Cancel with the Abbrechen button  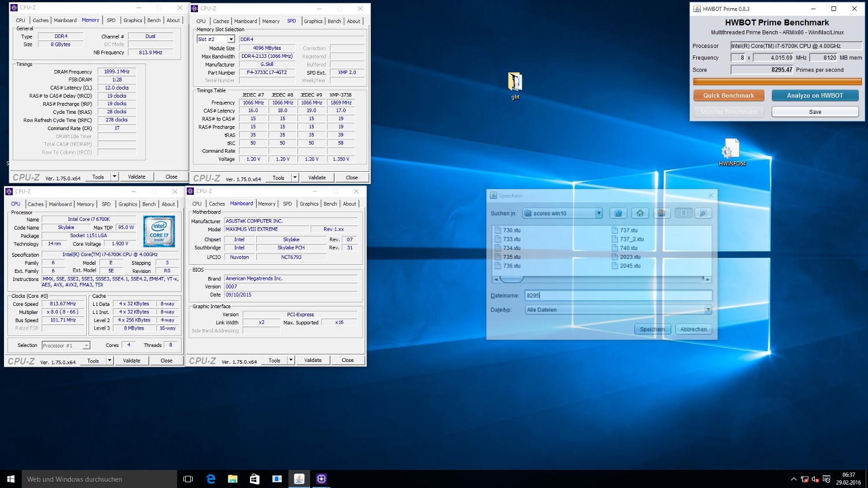pos(693,329)
